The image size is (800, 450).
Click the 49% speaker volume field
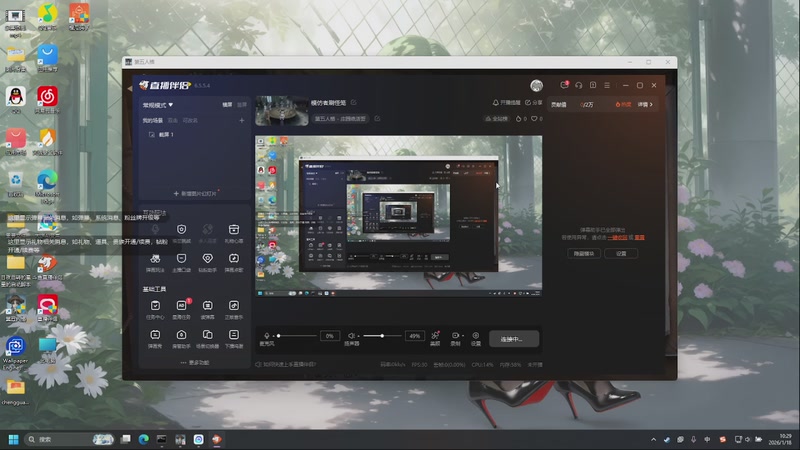click(415, 336)
